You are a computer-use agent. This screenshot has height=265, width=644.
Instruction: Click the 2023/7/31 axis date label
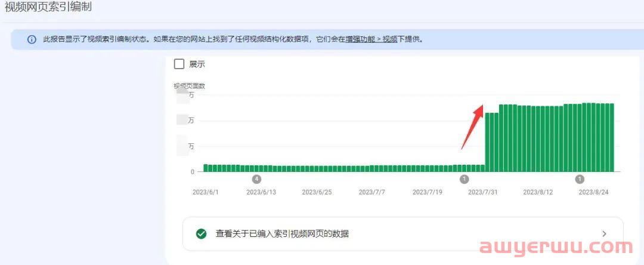[x=482, y=192]
